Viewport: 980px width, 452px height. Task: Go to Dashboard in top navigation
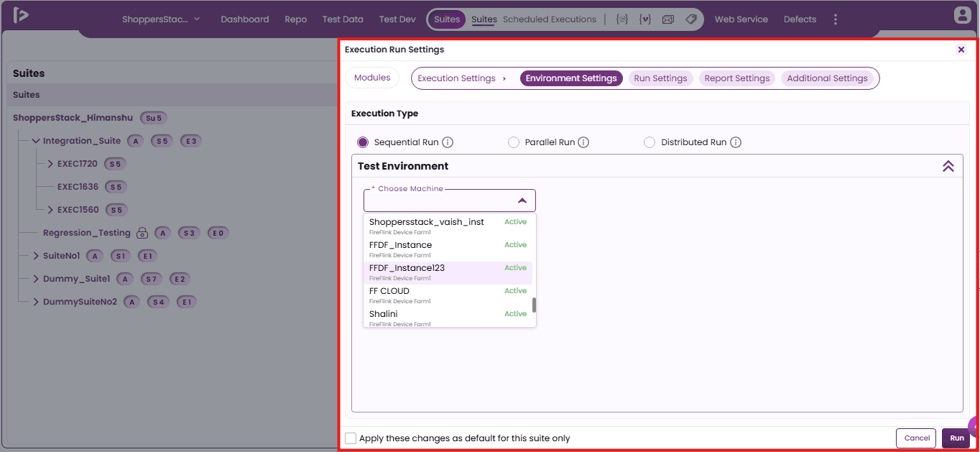245,19
